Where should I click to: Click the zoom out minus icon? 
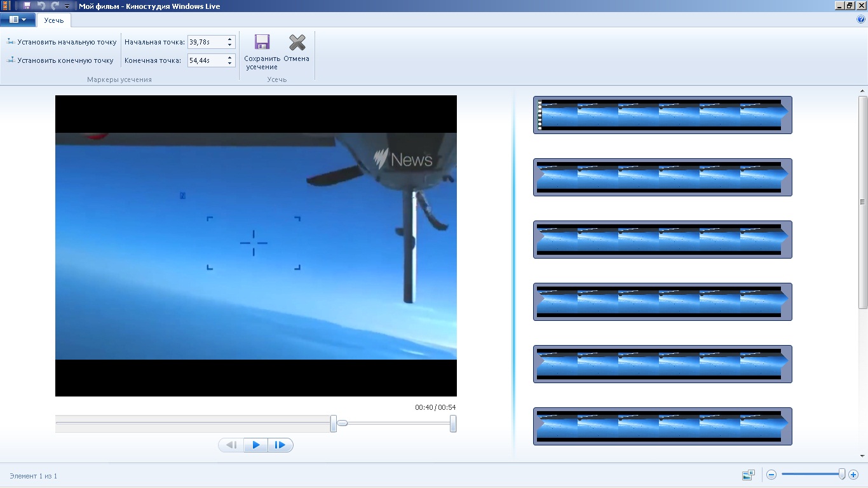(771, 475)
